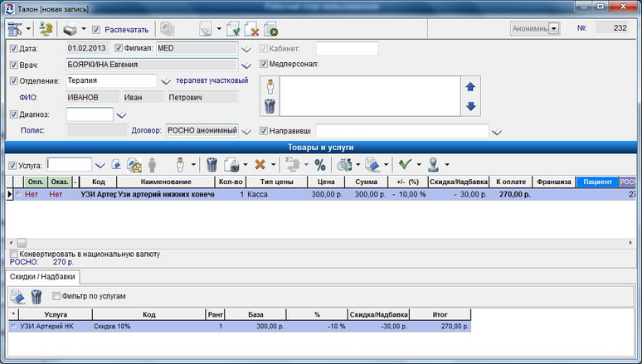Click into the Диагноз input field
Image resolution: width=642 pixels, height=364 pixels.
point(90,114)
